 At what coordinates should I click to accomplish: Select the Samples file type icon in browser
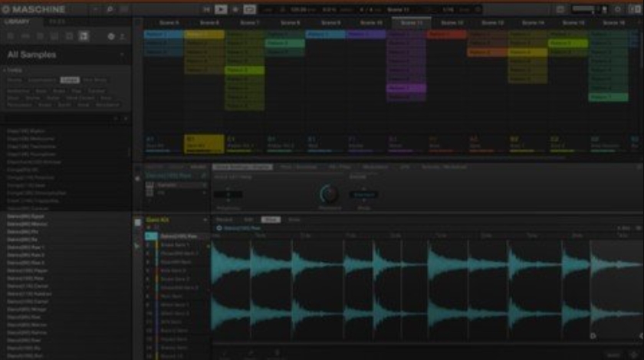coord(84,37)
